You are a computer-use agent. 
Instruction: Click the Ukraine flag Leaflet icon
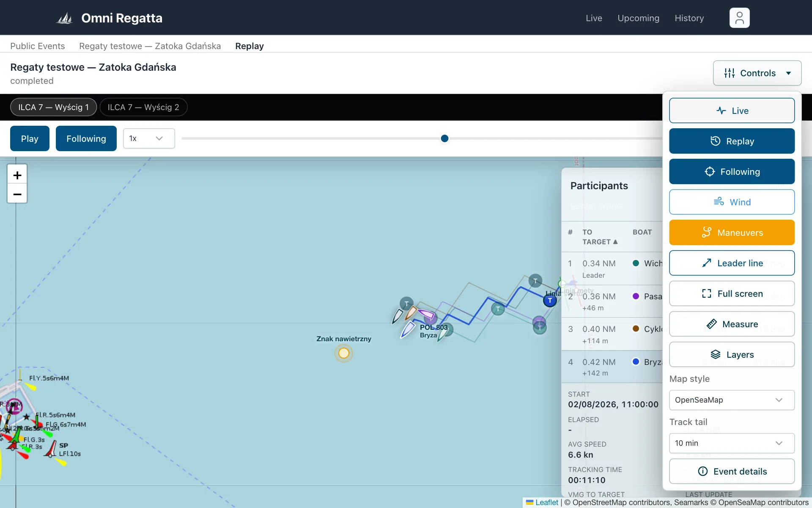529,502
